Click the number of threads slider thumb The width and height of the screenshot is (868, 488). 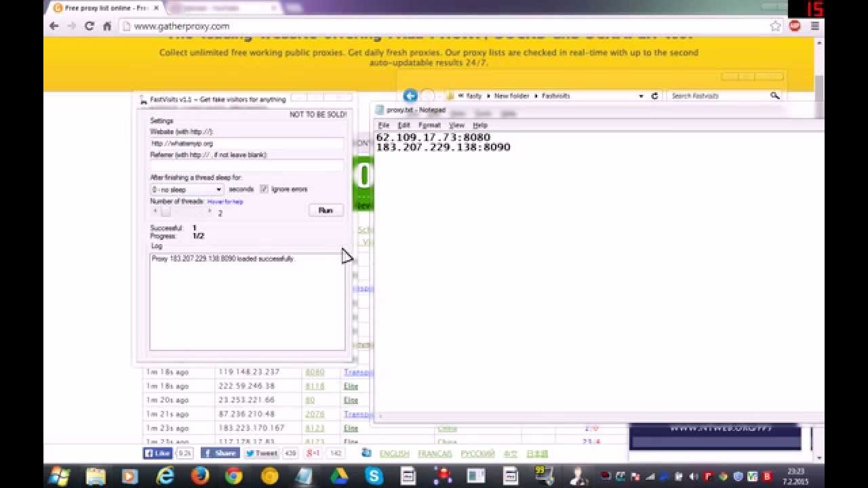click(x=165, y=212)
